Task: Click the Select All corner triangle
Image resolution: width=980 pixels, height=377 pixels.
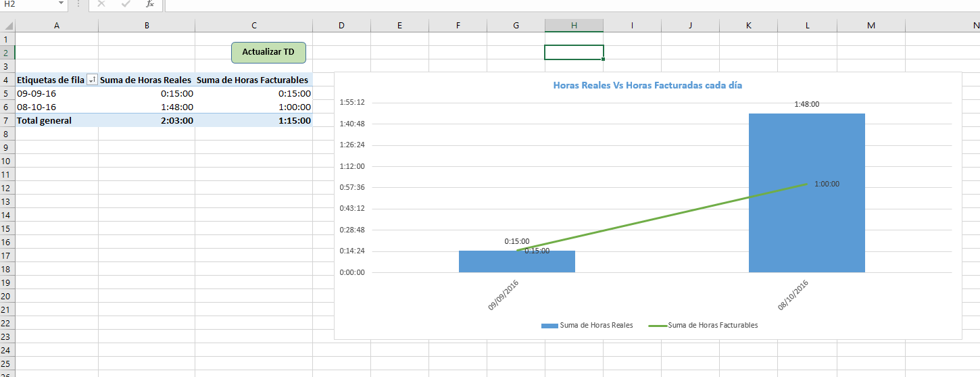Action: (x=7, y=26)
